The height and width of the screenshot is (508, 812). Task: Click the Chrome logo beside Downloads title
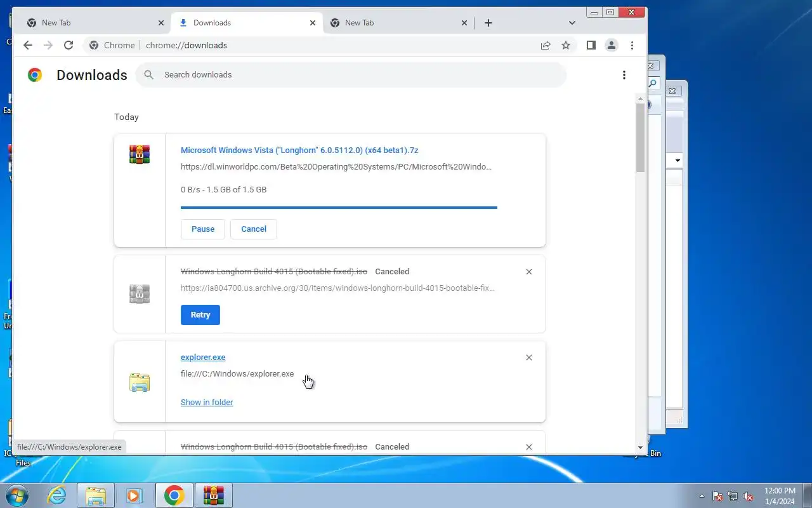point(35,75)
